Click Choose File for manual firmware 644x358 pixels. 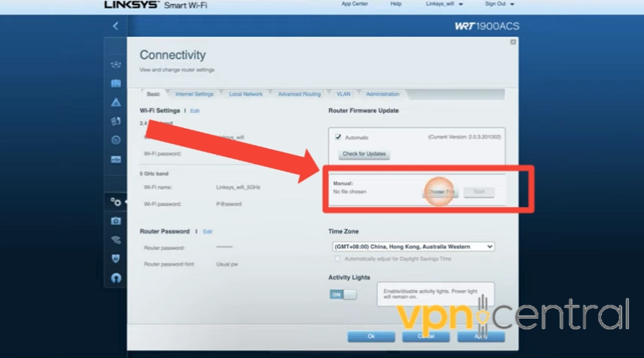tap(441, 192)
